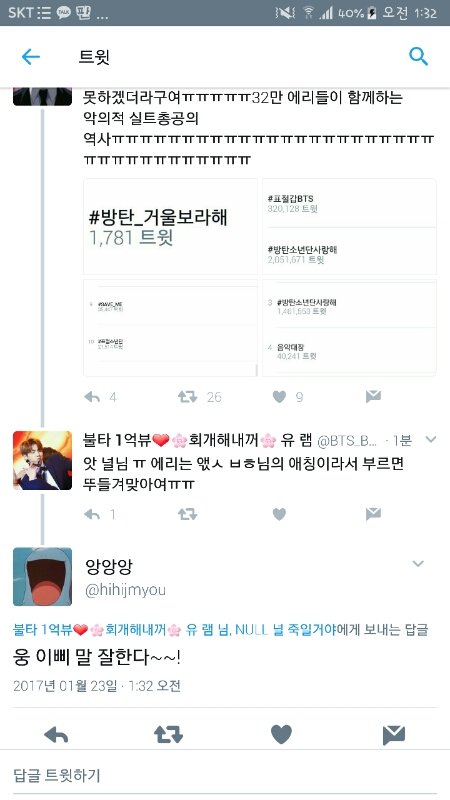Share 불타 1억뷰 tweet by message icon

(x=373, y=514)
